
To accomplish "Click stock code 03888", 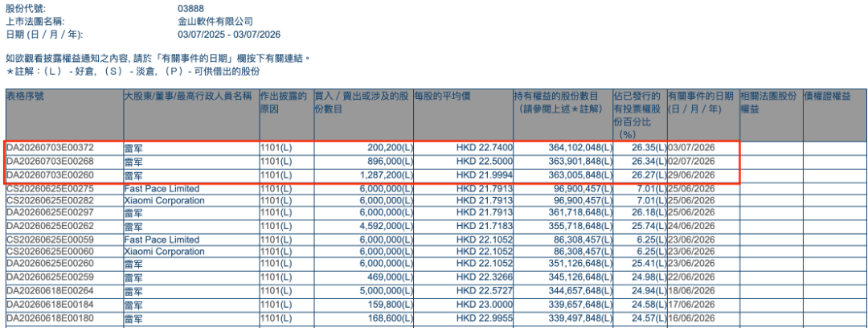I will pos(190,10).
